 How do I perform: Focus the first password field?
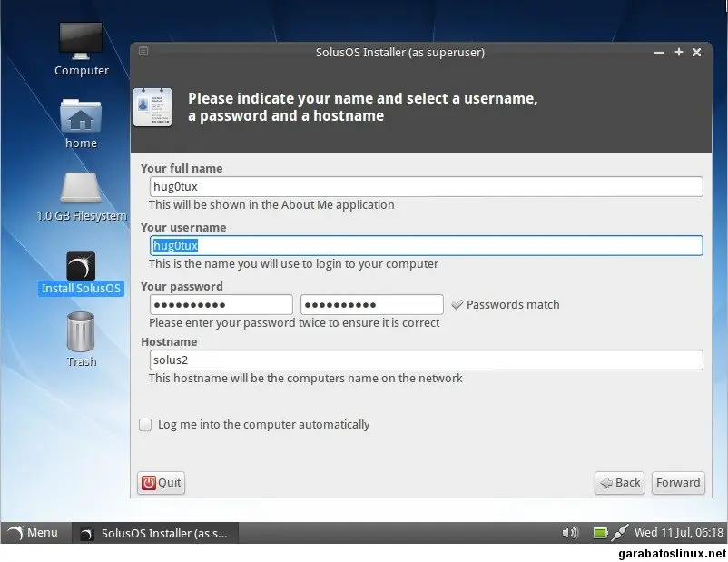point(221,305)
